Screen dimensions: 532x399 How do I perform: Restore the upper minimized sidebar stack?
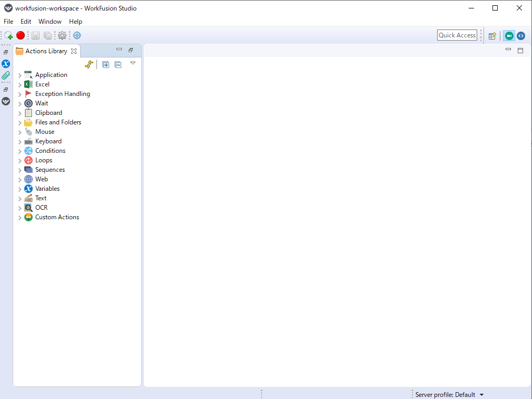coord(6,52)
